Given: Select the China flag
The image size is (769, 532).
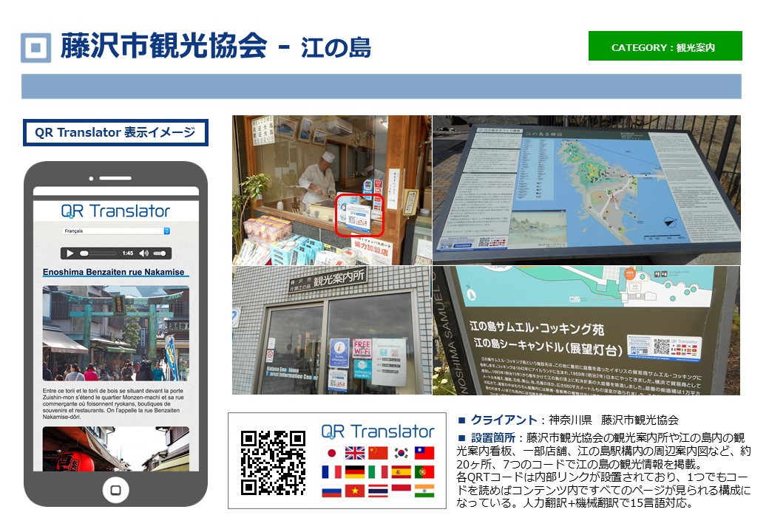Looking at the screenshot, I should [x=378, y=453].
